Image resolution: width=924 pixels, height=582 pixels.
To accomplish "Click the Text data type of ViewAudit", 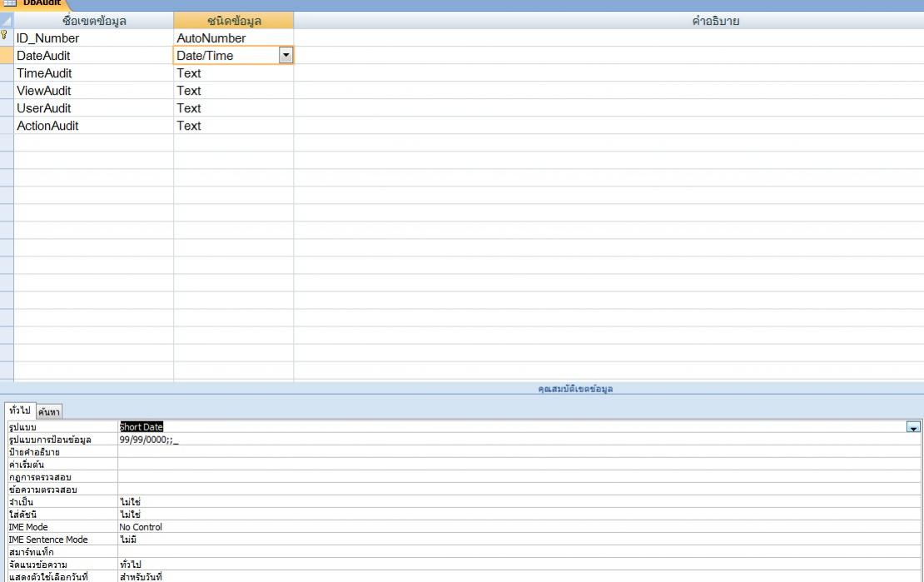I will pos(233,91).
